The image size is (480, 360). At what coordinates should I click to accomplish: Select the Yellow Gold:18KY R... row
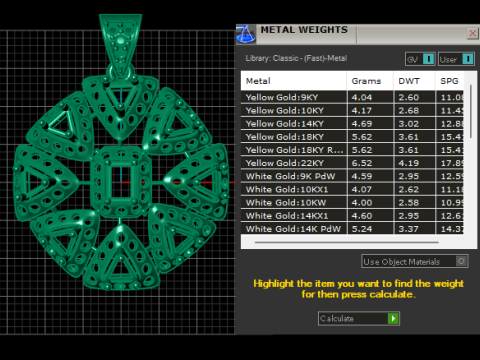click(x=352, y=150)
